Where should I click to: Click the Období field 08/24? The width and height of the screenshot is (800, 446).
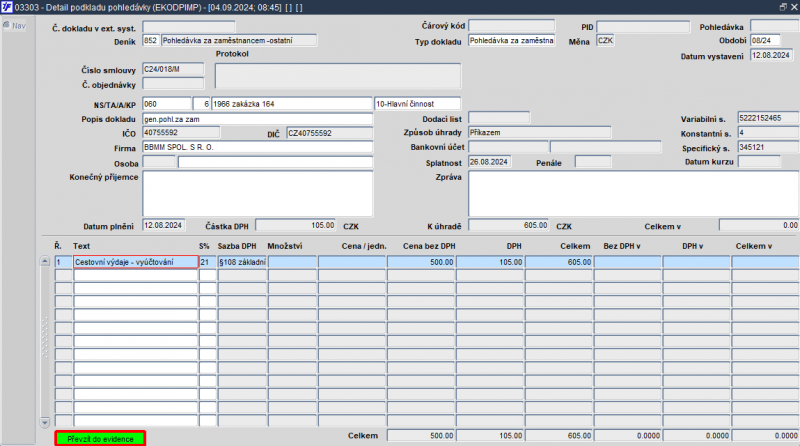point(765,40)
